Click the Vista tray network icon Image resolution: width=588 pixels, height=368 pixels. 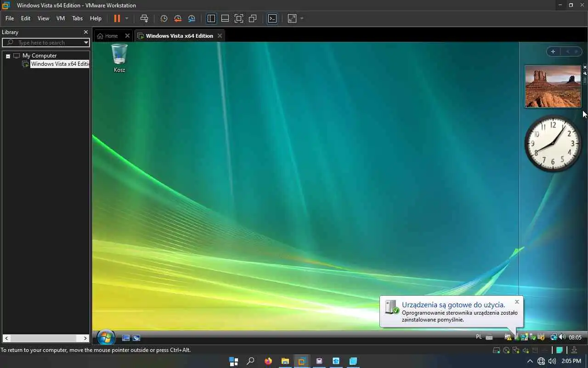(x=554, y=337)
